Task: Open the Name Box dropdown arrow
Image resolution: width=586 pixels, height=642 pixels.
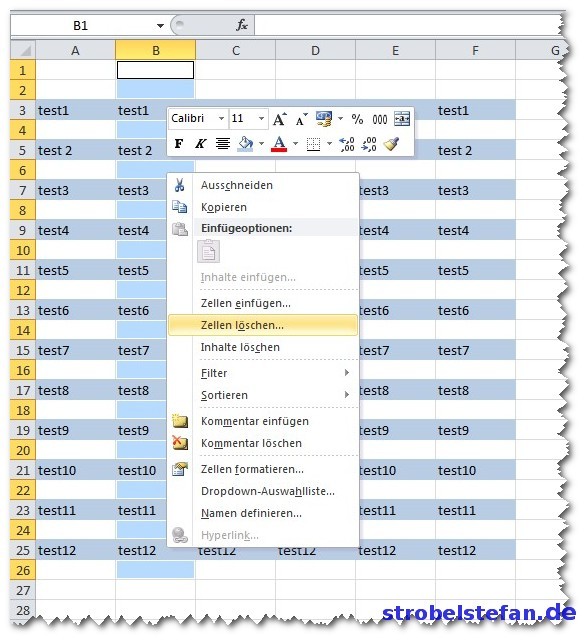Action: 160,26
